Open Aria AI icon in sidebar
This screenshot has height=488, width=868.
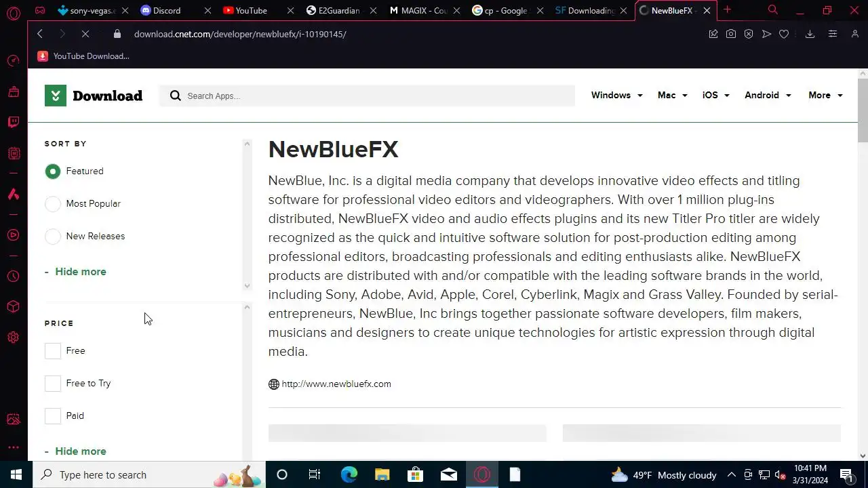pos(14,195)
